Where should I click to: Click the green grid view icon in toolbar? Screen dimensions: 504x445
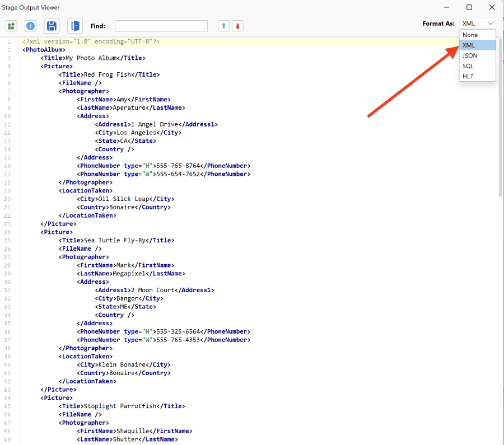pos(11,26)
